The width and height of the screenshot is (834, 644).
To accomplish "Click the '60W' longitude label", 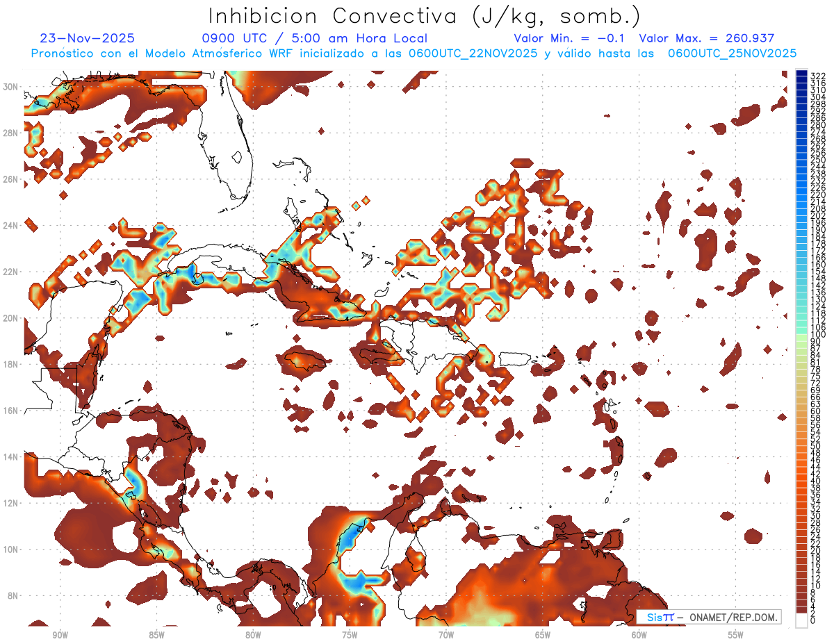I will pyautogui.click(x=639, y=635).
